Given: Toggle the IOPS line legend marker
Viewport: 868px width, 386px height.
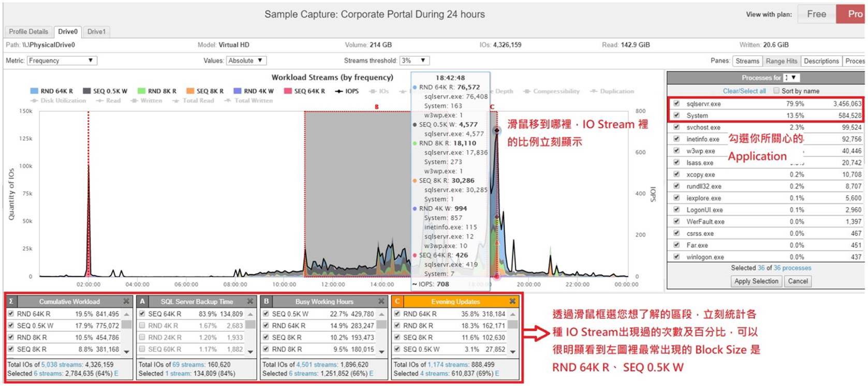Looking at the screenshot, I should (x=339, y=91).
